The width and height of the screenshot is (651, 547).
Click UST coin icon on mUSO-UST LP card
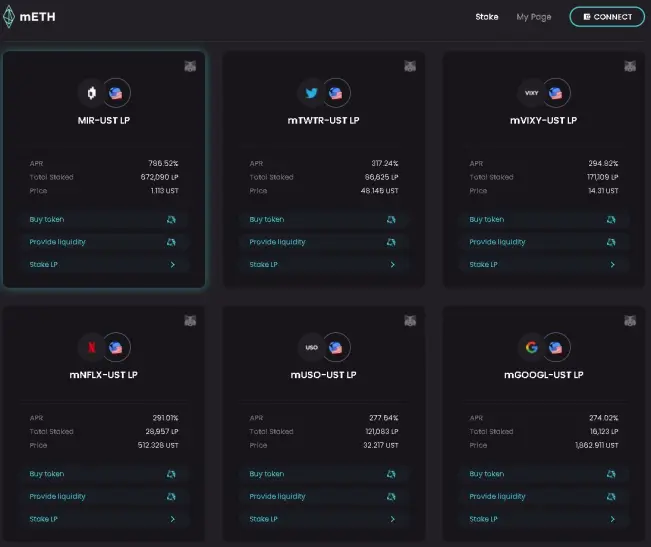click(336, 347)
